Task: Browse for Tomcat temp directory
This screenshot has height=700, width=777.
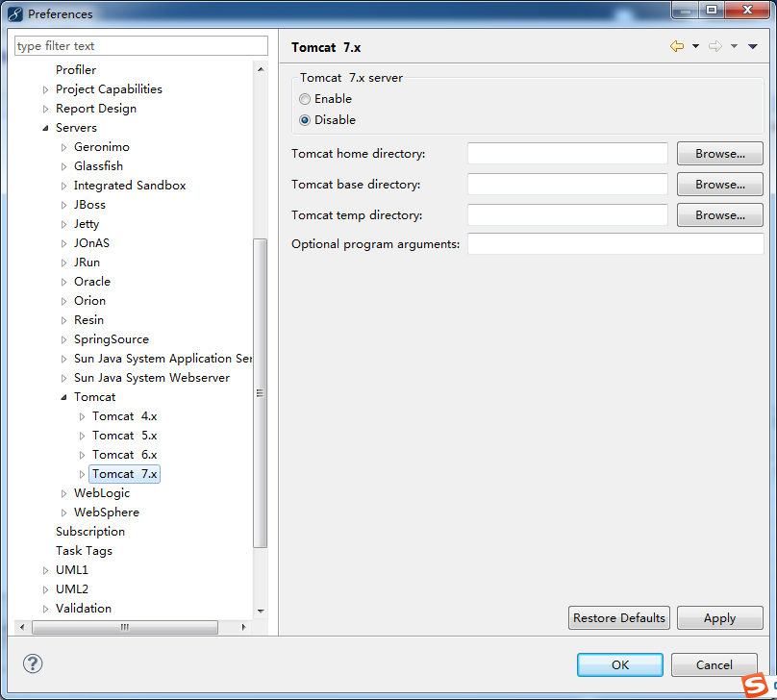Action: point(719,215)
